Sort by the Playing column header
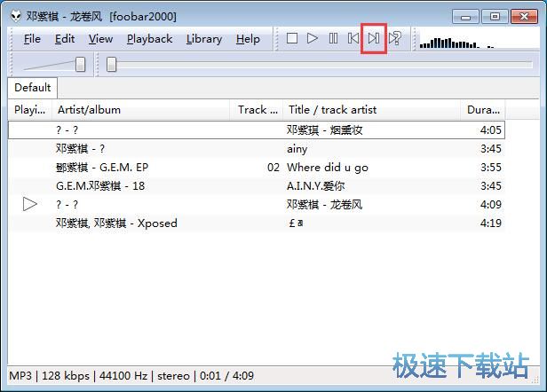The height and width of the screenshot is (392, 547). pos(30,110)
